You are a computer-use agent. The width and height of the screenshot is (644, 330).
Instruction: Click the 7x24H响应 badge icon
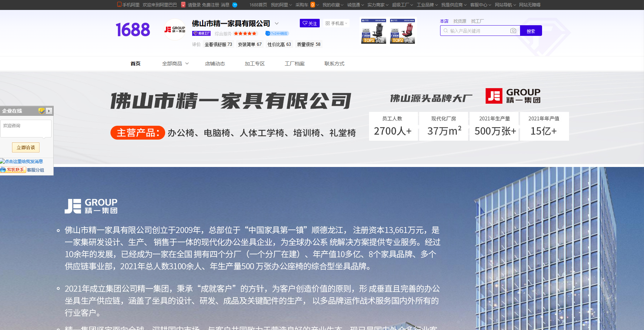268,33
